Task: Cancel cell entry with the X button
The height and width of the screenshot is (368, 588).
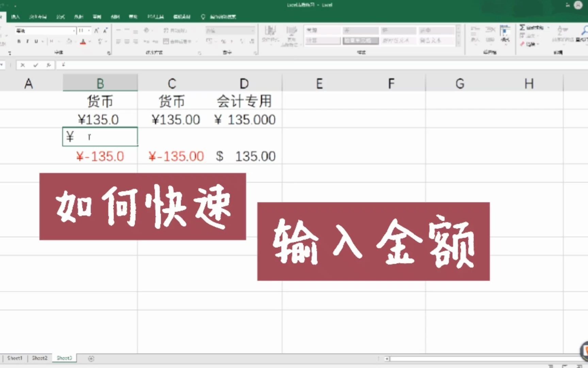Action: [x=22, y=65]
